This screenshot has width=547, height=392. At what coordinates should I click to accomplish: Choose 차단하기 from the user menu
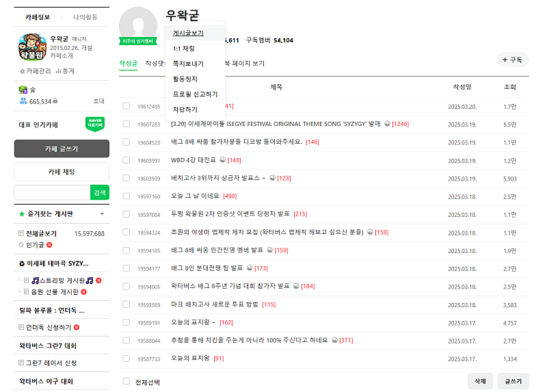coord(185,109)
